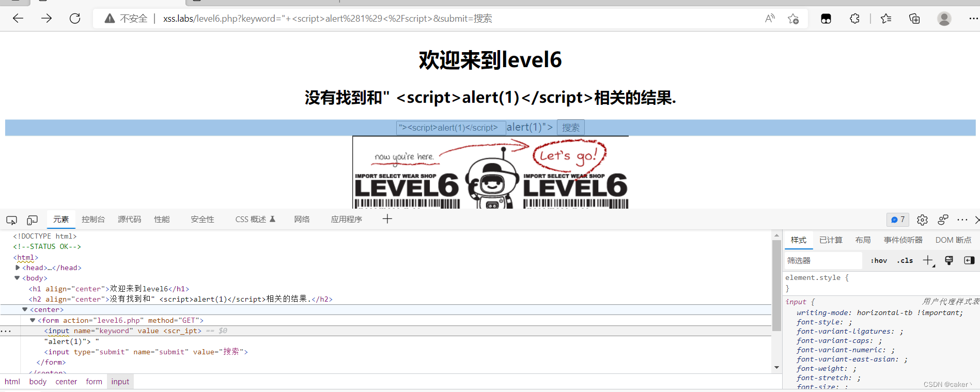Collapse the body node
The width and height of the screenshot is (980, 392).
coord(17,278)
